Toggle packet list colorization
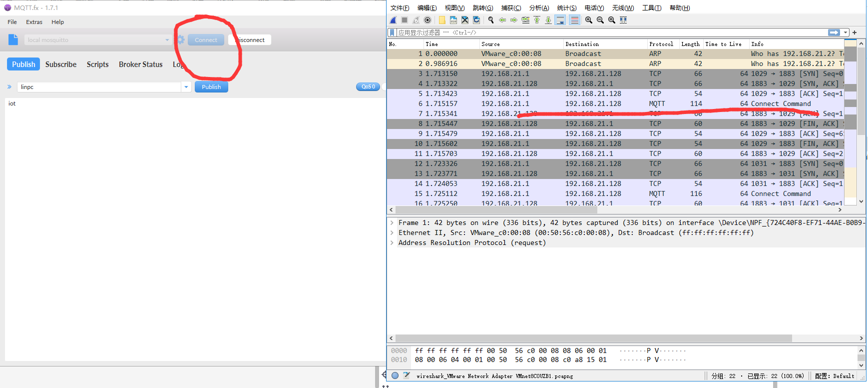The height and width of the screenshot is (388, 868). (x=575, y=20)
